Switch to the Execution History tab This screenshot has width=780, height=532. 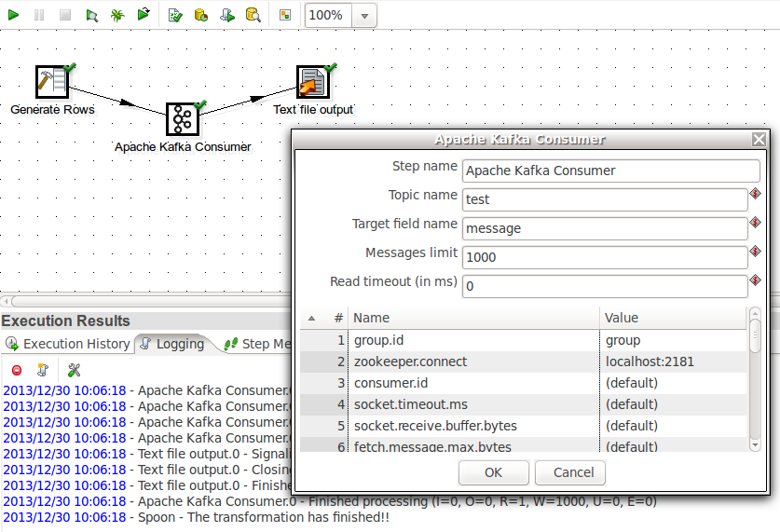point(67,344)
